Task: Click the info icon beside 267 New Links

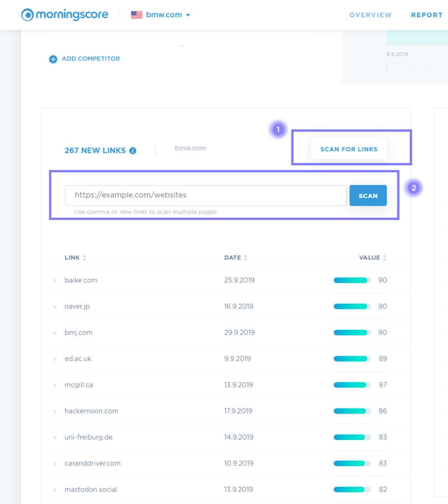Action: (x=133, y=151)
